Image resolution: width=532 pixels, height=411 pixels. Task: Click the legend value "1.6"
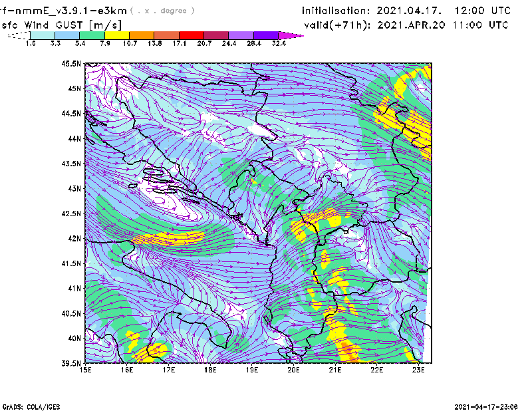(x=31, y=43)
